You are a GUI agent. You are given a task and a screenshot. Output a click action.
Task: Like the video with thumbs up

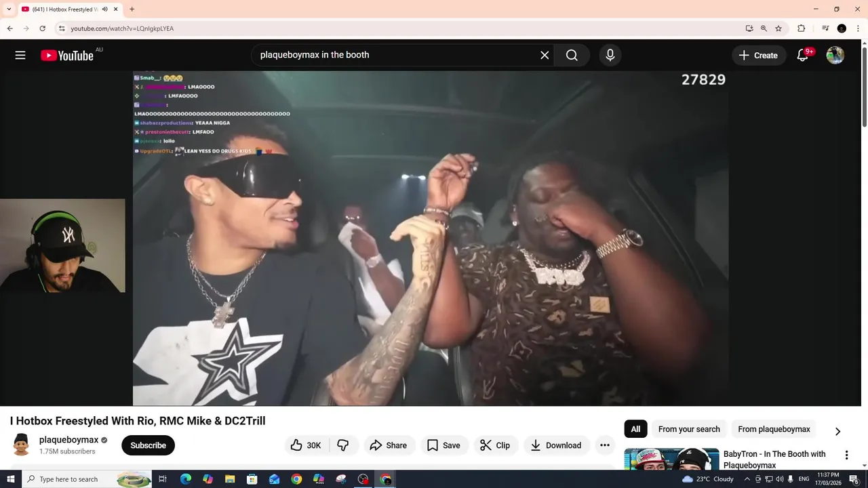point(307,445)
